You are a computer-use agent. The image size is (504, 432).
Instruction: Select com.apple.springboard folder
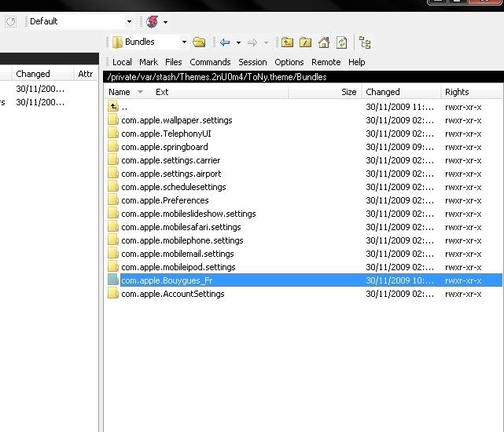164,147
